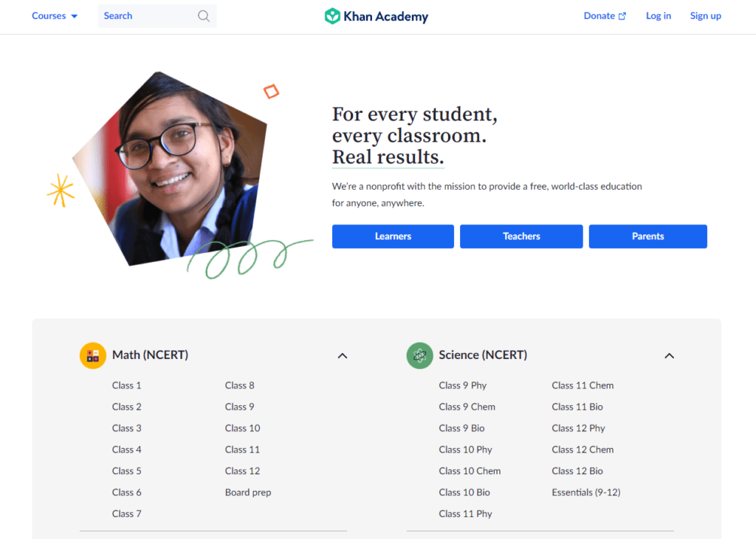Select the Parents button

[x=647, y=236]
